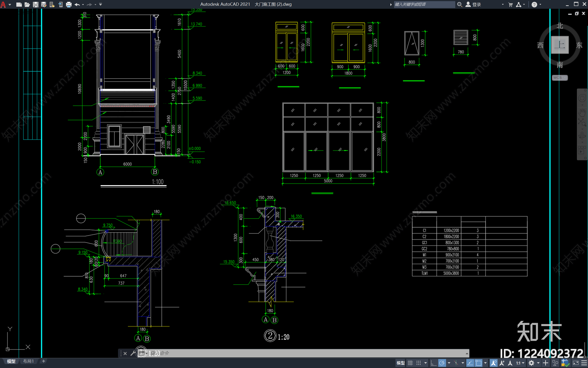Open status bar customization hamburger menu
The width and height of the screenshot is (588, 368).
tap(584, 363)
